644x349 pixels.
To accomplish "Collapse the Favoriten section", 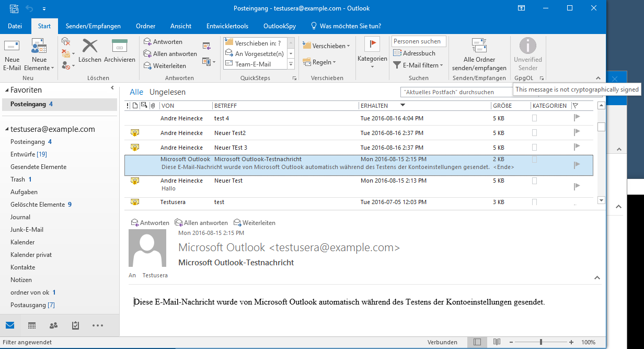I will click(7, 90).
